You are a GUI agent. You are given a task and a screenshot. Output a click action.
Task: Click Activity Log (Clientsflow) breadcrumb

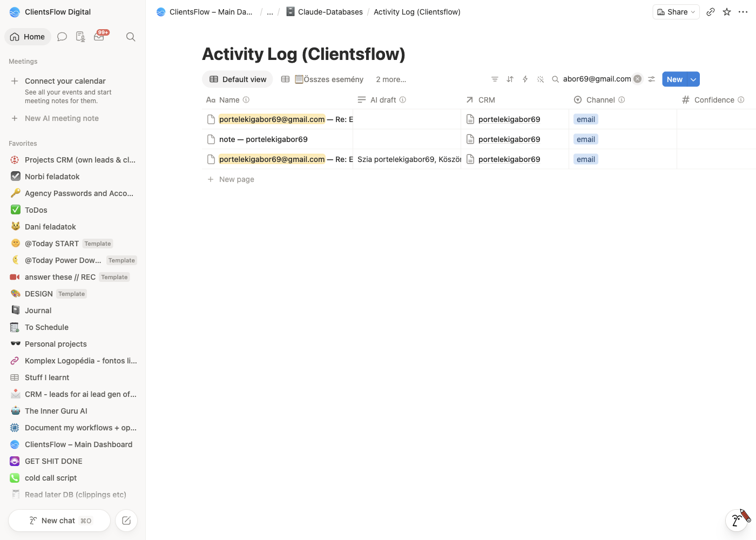coord(417,12)
